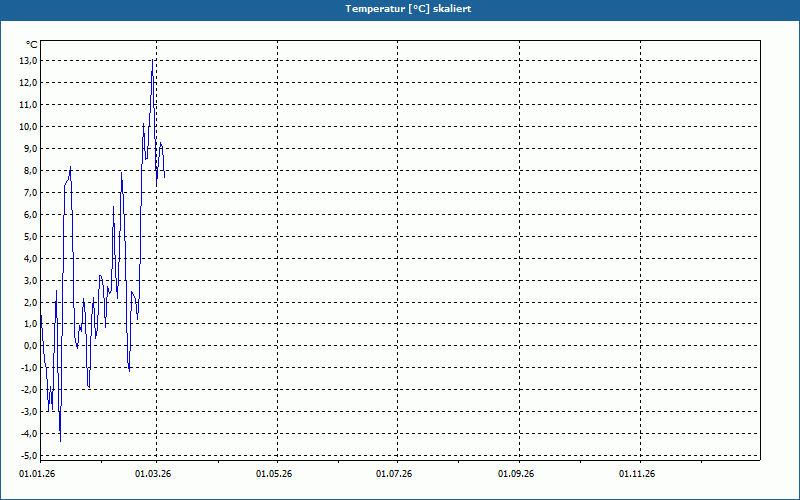Click the -5,0 y-axis value label
The width and height of the screenshot is (800, 500).
[x=28, y=456]
